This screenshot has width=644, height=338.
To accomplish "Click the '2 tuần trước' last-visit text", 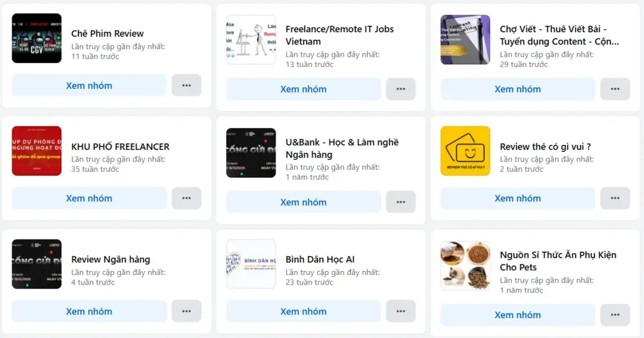I will point(522,169).
